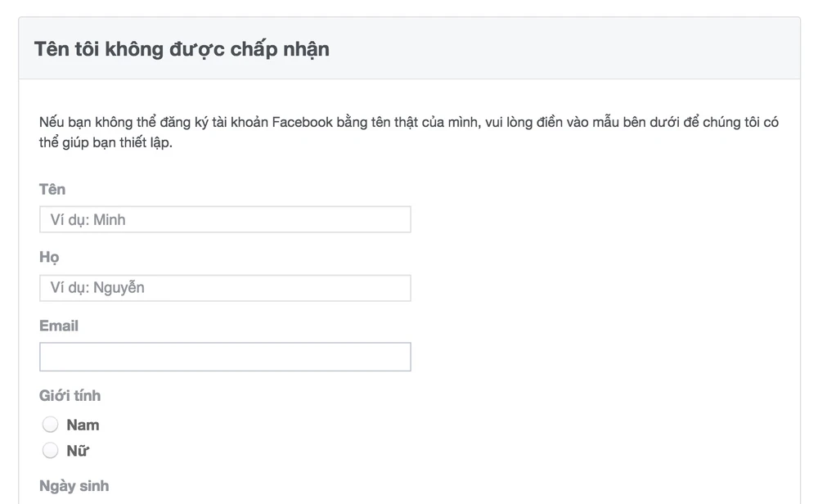
Task: Click the heading "Tên tôi không được chấp nhận"
Action: [x=182, y=48]
